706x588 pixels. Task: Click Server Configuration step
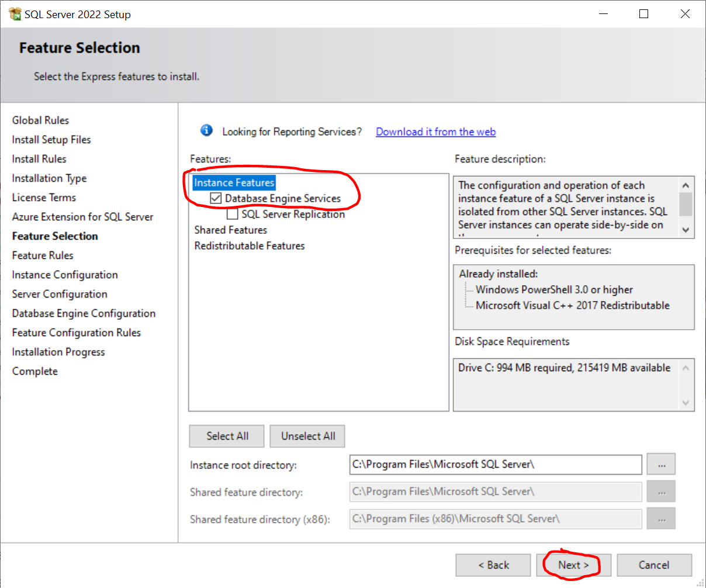click(60, 294)
